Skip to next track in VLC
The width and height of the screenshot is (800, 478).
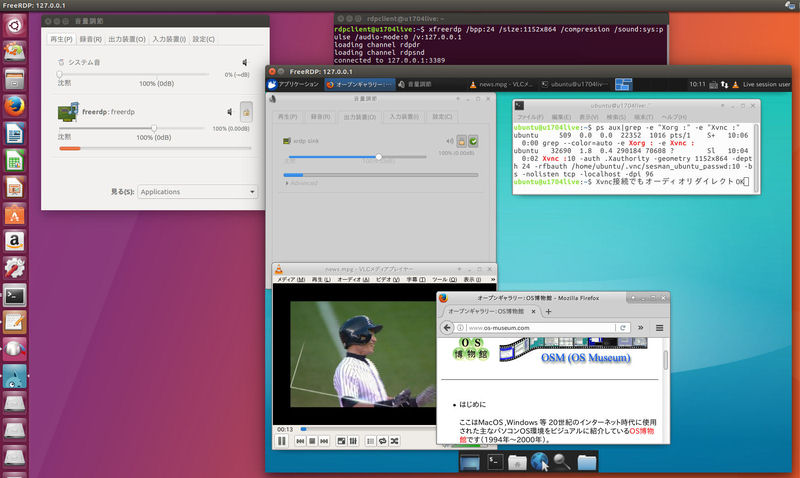[324, 441]
